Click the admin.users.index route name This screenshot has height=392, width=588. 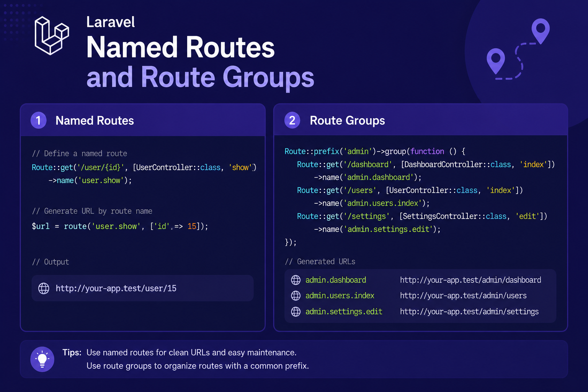pyautogui.click(x=340, y=296)
